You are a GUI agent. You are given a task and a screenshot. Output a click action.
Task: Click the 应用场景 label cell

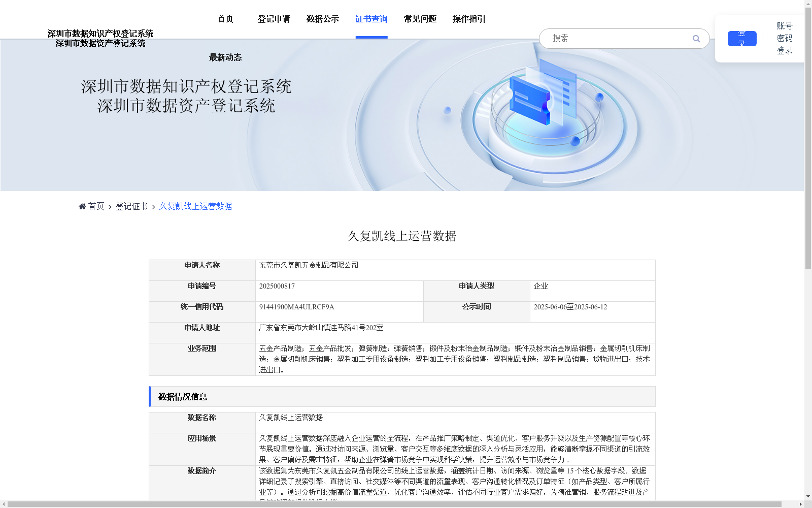click(202, 449)
